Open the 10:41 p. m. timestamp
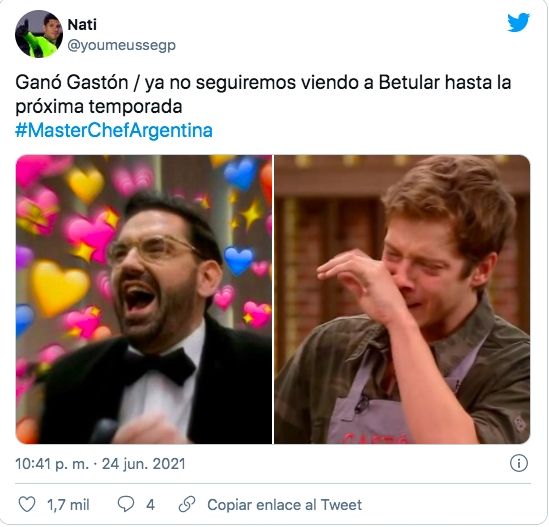 [52, 464]
